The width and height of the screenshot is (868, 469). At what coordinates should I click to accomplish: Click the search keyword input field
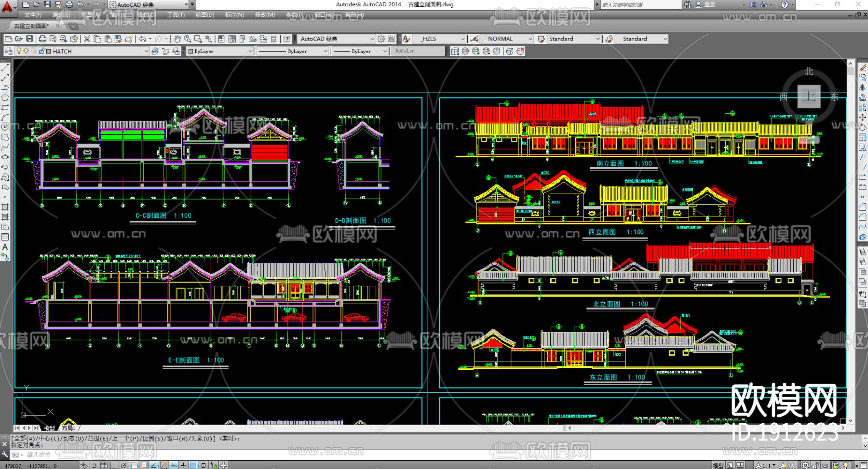(x=640, y=4)
